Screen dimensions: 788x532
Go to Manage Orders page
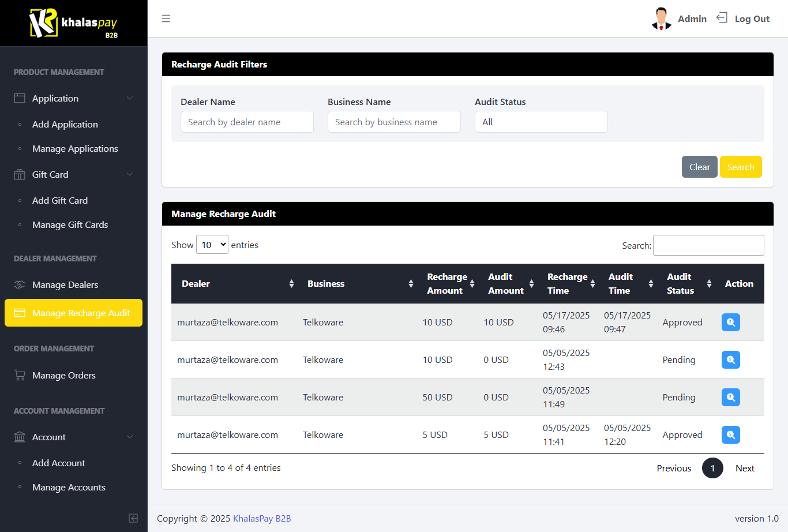pos(64,375)
